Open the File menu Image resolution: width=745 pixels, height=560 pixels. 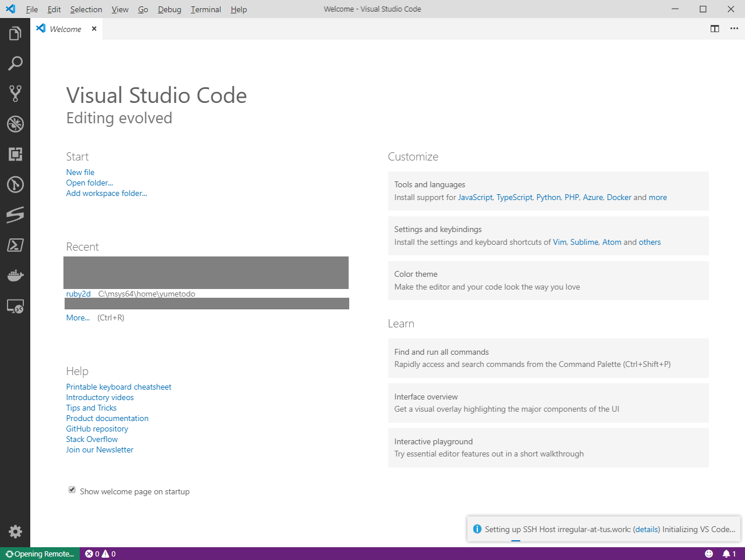pyautogui.click(x=32, y=9)
